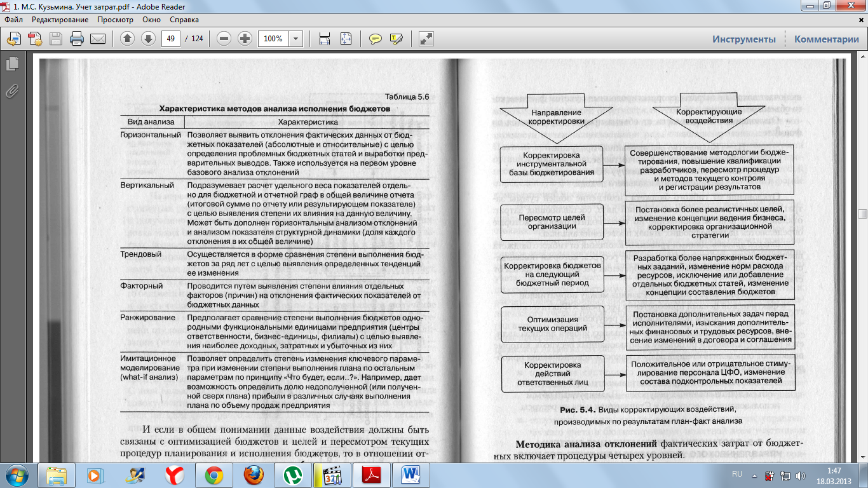This screenshot has height=488, width=868.
Task: Send file by email envelope icon
Action: (x=98, y=39)
